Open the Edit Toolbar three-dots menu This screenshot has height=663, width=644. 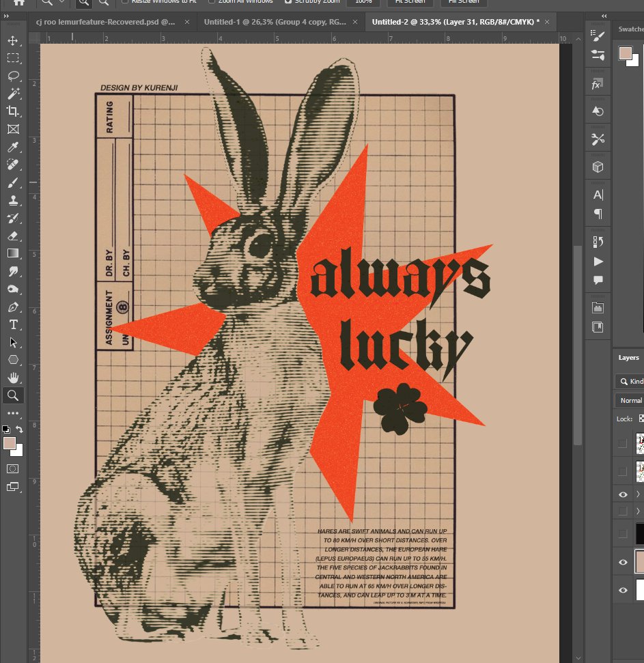(13, 413)
